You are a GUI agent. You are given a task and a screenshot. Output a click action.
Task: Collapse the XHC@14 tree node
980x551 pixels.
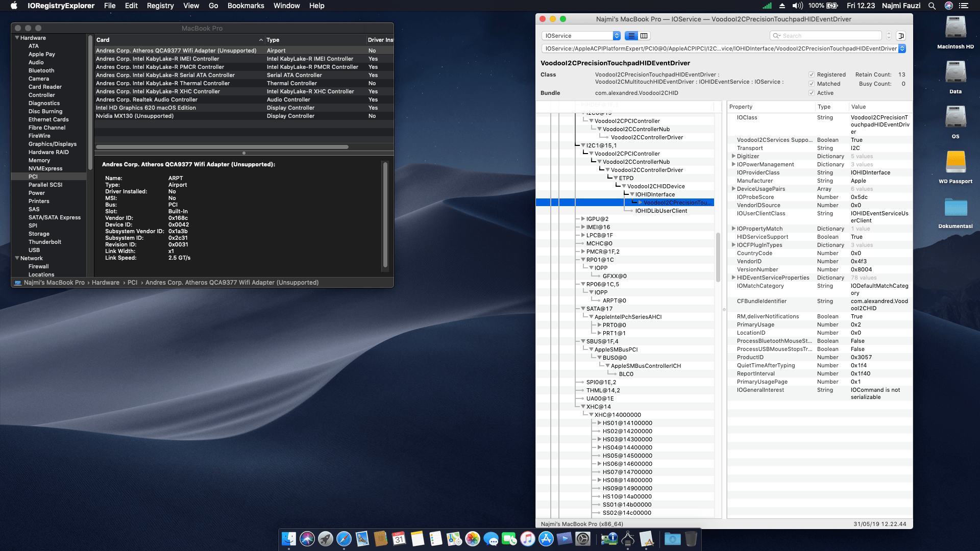point(583,407)
